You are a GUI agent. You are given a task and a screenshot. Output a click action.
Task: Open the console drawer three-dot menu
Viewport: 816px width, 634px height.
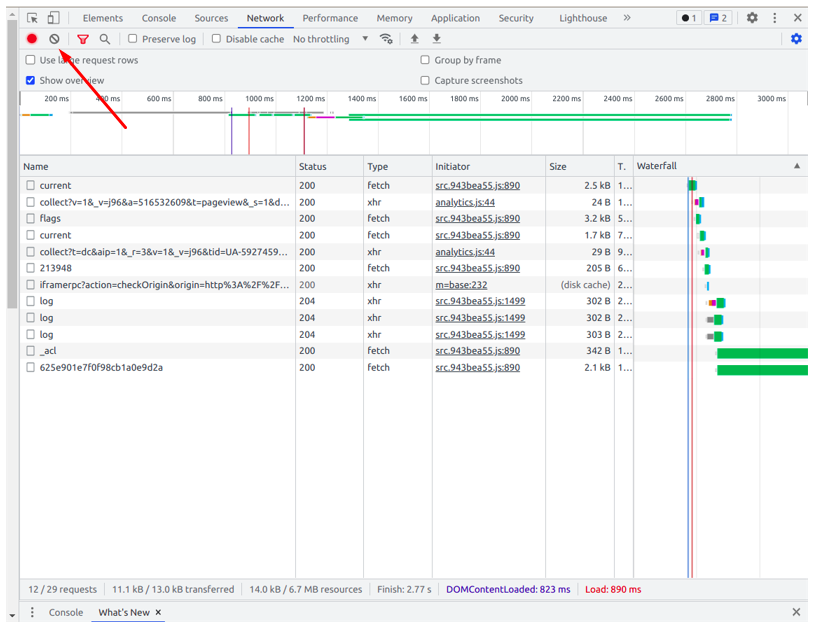[x=32, y=612]
